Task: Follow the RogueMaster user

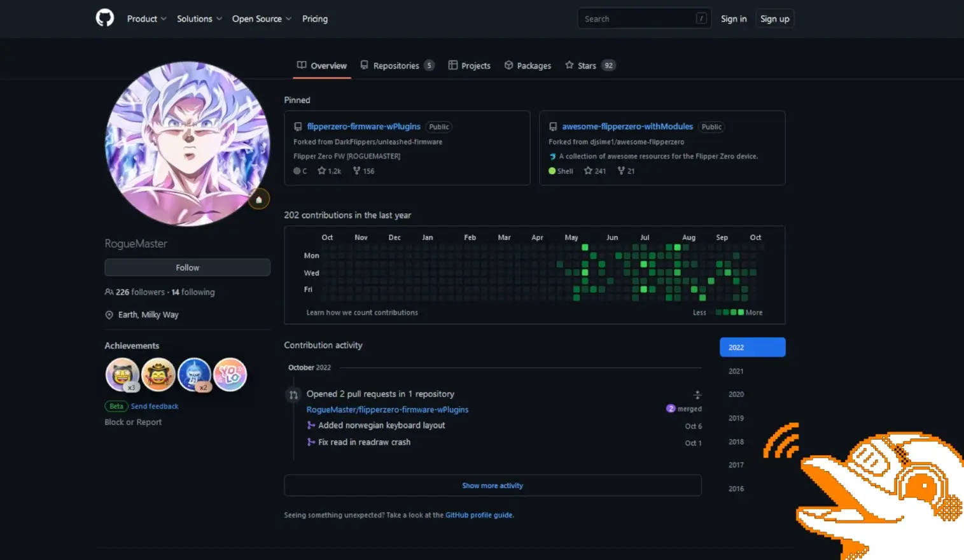Action: pos(187,268)
